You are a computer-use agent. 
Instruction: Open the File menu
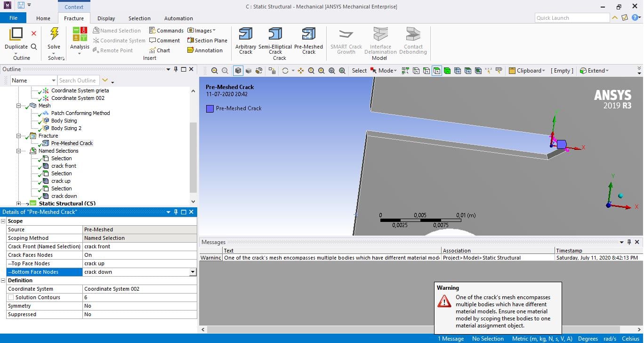point(13,18)
